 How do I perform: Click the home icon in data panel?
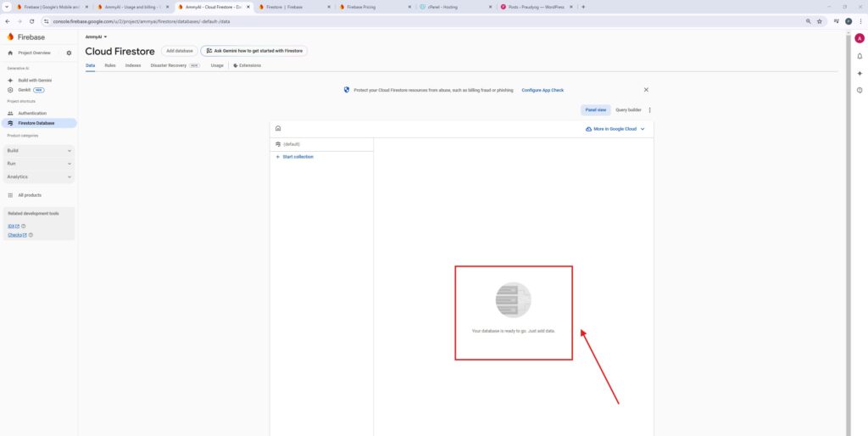click(278, 129)
